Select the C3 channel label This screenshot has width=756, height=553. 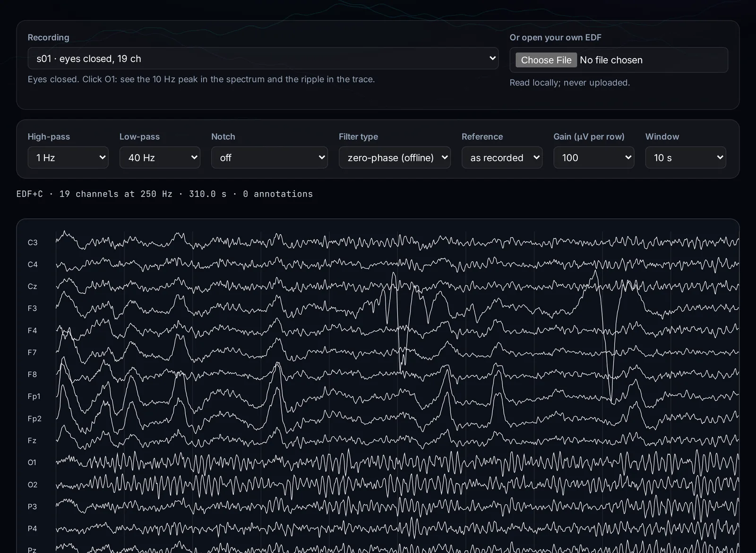32,242
